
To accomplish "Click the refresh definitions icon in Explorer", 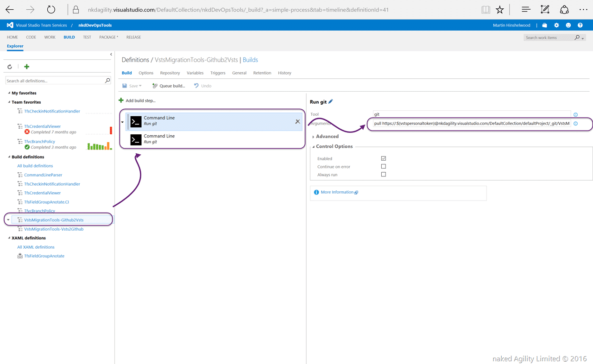I will pyautogui.click(x=10, y=67).
